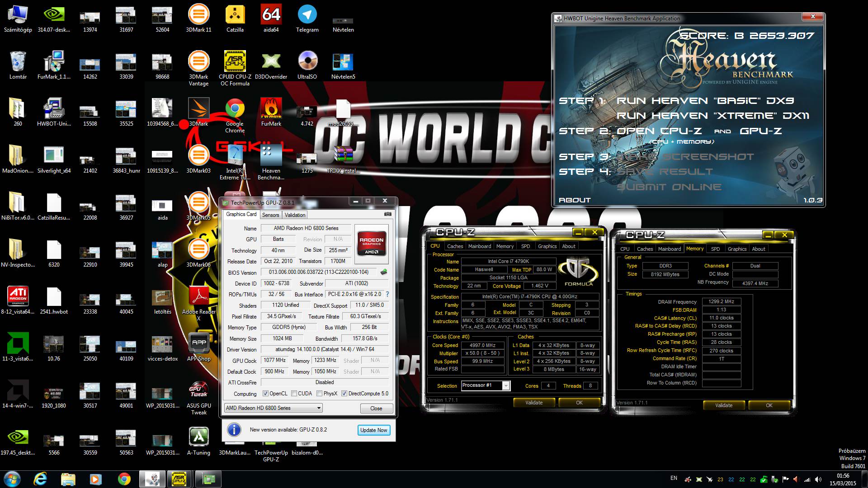
Task: Open the Heaven Benchmark desktop shortcut
Action: coord(271,163)
